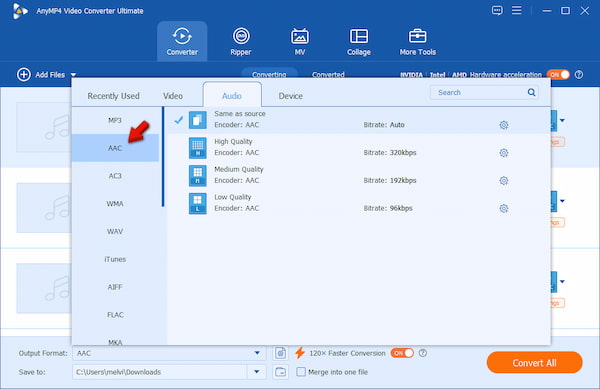This screenshot has height=389, width=600.
Task: Open the hamburger menu in the title bar
Action: pos(517,10)
